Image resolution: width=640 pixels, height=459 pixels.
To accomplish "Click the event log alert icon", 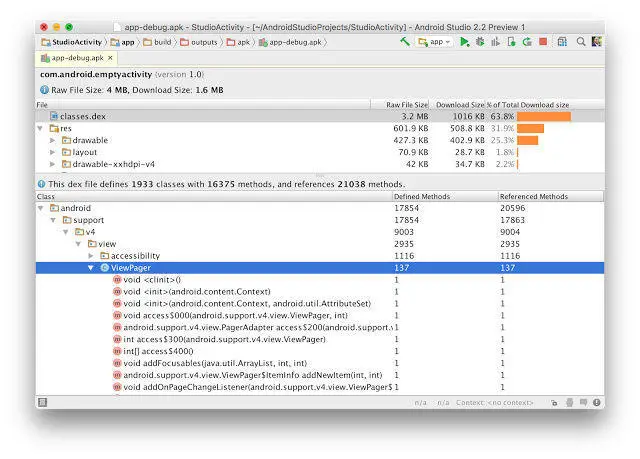I will (x=597, y=403).
